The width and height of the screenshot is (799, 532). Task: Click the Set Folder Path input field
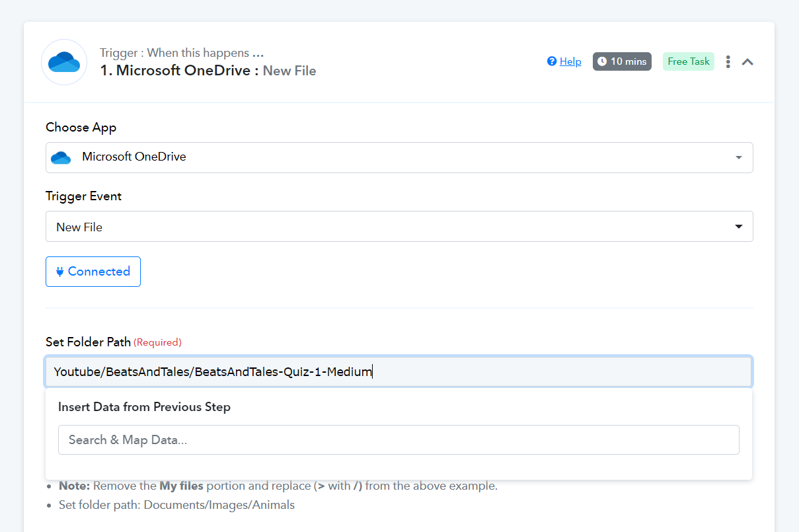399,371
